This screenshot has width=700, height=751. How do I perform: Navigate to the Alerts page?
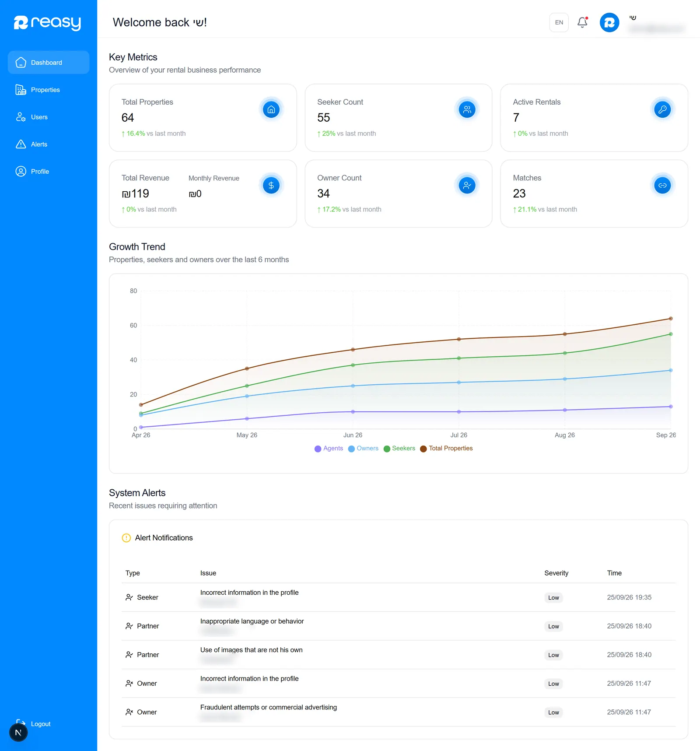tap(49, 144)
